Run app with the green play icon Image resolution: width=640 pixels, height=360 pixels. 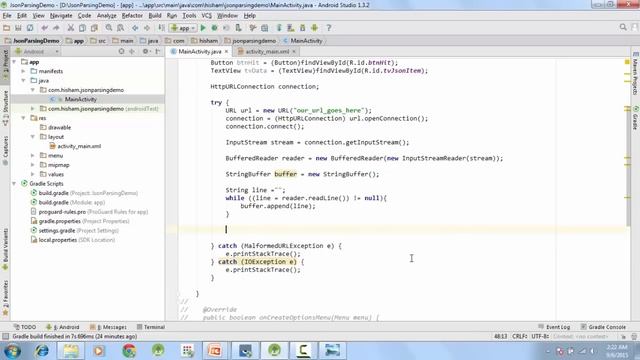pyautogui.click(x=203, y=28)
